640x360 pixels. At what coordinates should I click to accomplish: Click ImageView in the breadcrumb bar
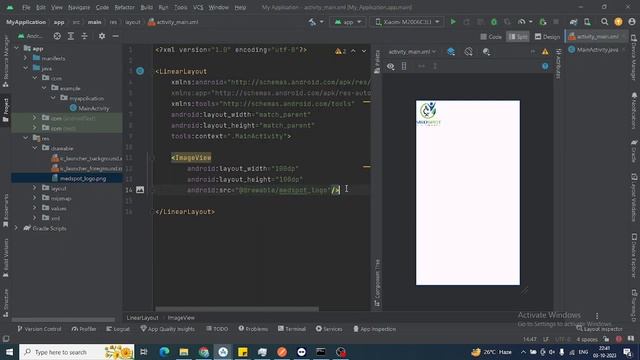pyautogui.click(x=181, y=318)
